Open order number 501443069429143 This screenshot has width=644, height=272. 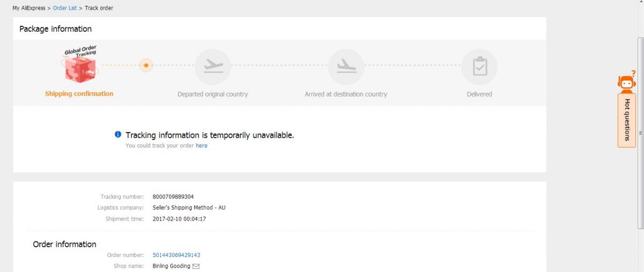coord(176,255)
